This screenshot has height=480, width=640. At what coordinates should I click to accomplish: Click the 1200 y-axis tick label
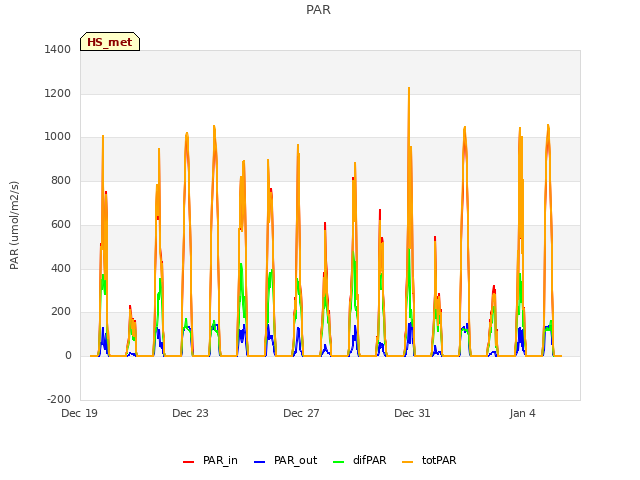[58, 93]
